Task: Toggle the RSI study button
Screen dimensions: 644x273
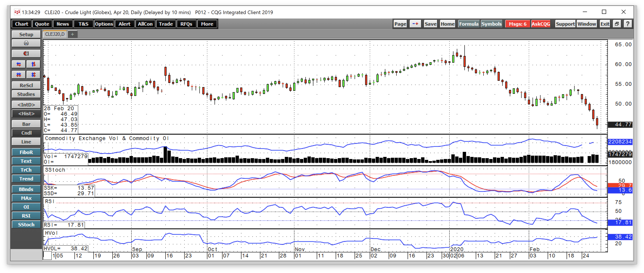Action: pos(26,216)
